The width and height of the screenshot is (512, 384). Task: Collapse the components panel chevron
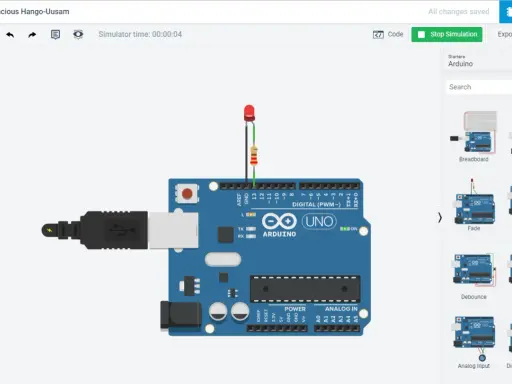(440, 218)
